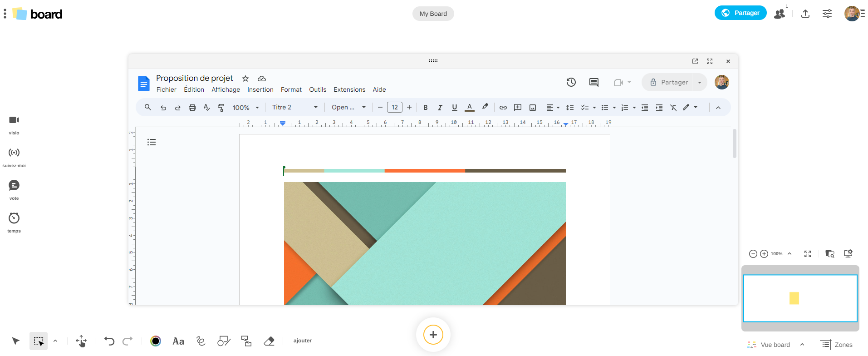Click the Google Docs version history icon

coord(571,82)
